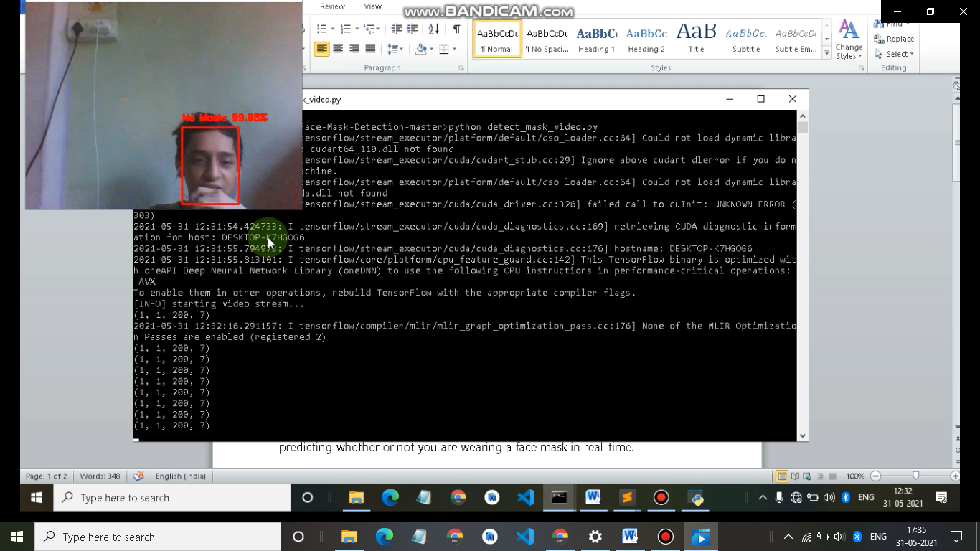Apply the Title style
The image size is (980, 551).
click(x=696, y=39)
